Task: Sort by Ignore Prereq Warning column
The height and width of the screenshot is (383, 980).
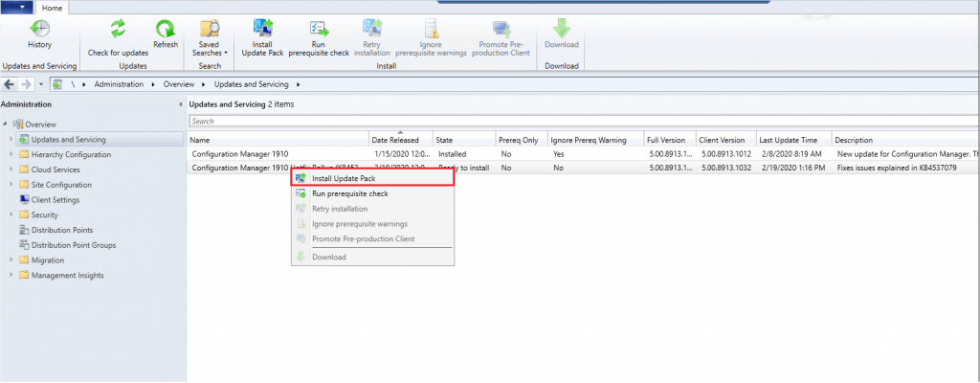Action: point(595,140)
